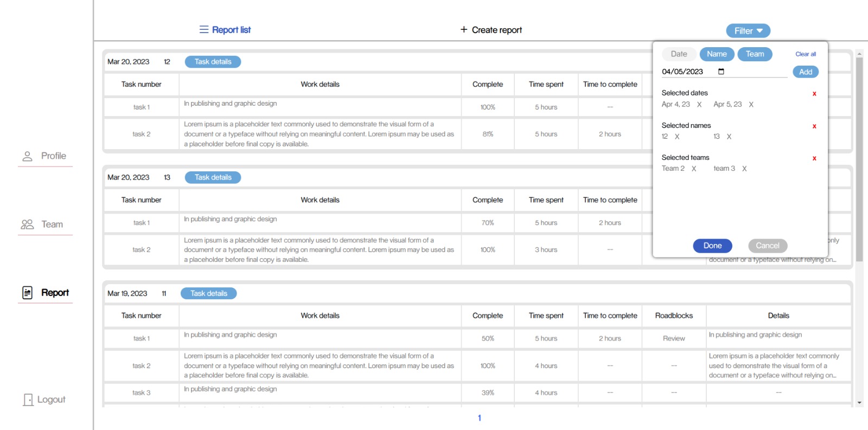Click the Logout door icon
Viewport: 868px width, 430px height.
[x=28, y=400]
